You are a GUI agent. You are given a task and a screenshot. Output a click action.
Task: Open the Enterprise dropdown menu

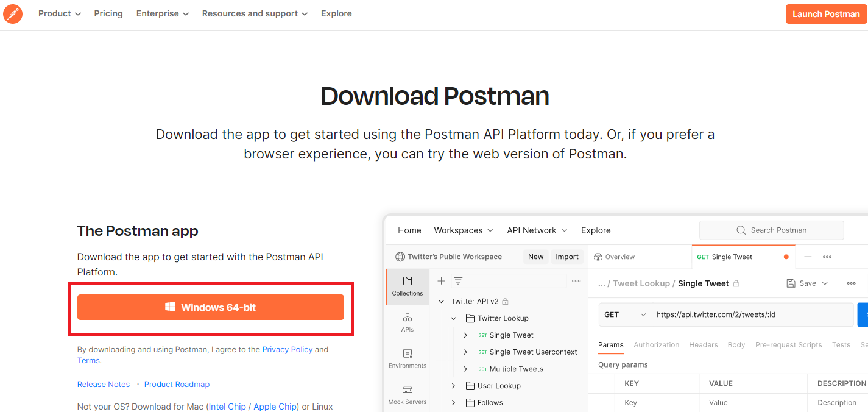[x=163, y=13]
